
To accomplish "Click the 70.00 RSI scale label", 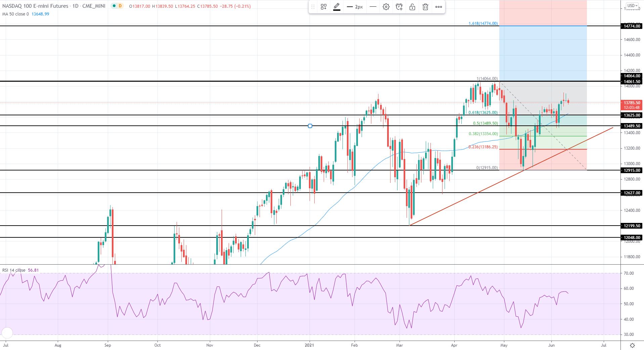I will click(629, 273).
